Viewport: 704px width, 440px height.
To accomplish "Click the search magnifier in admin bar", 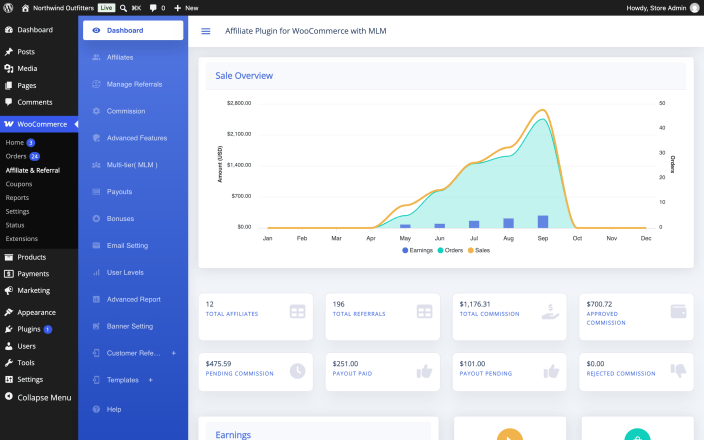I will 123,8.
